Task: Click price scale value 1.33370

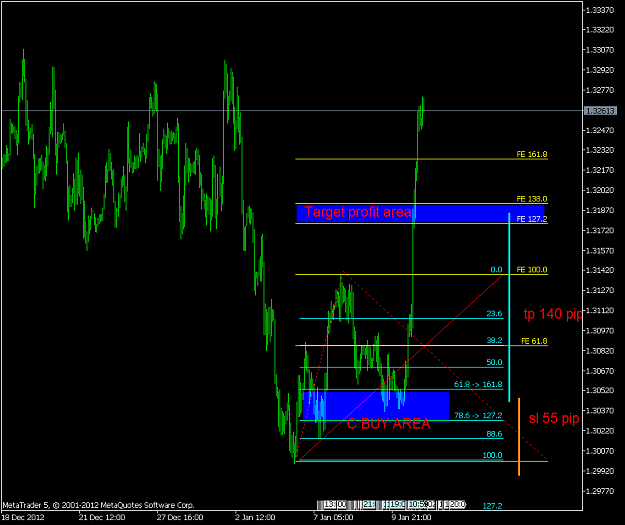Action: [x=600, y=10]
